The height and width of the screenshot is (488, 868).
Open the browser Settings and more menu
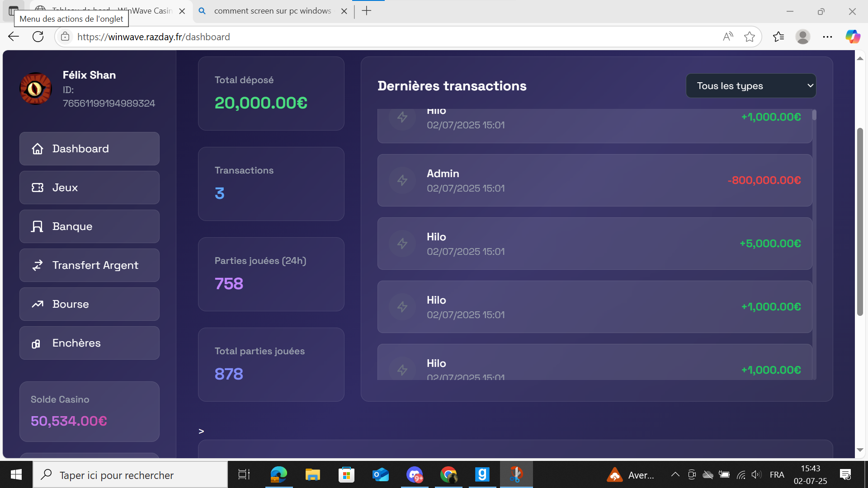827,37
